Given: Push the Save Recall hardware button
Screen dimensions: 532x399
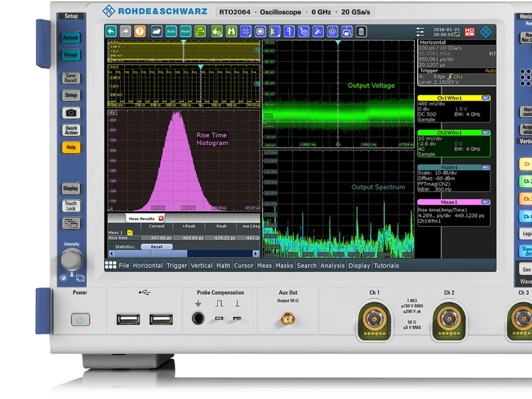Looking at the screenshot, I should coord(71,78).
